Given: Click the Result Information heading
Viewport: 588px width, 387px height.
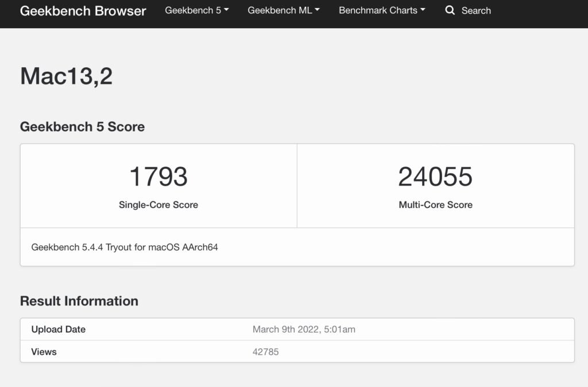Looking at the screenshot, I should point(79,301).
